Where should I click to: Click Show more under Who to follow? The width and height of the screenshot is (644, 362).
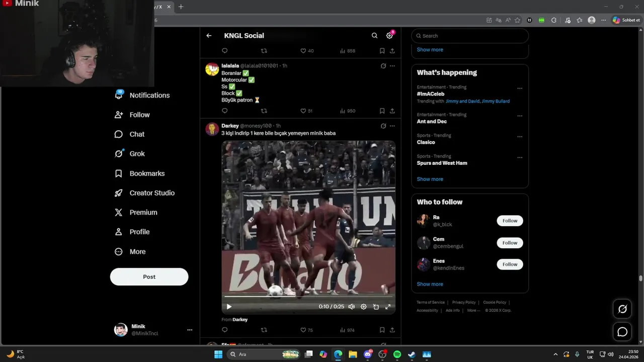[x=430, y=284]
